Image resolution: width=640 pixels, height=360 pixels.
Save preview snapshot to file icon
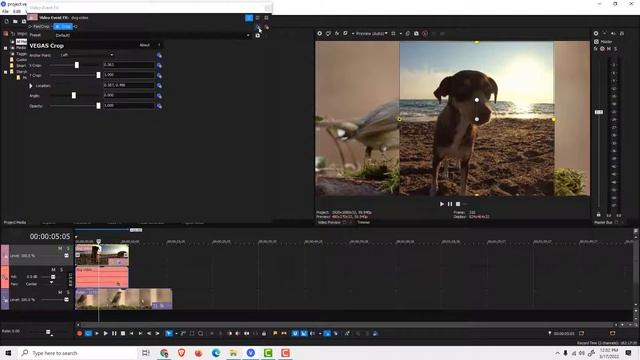416,33
